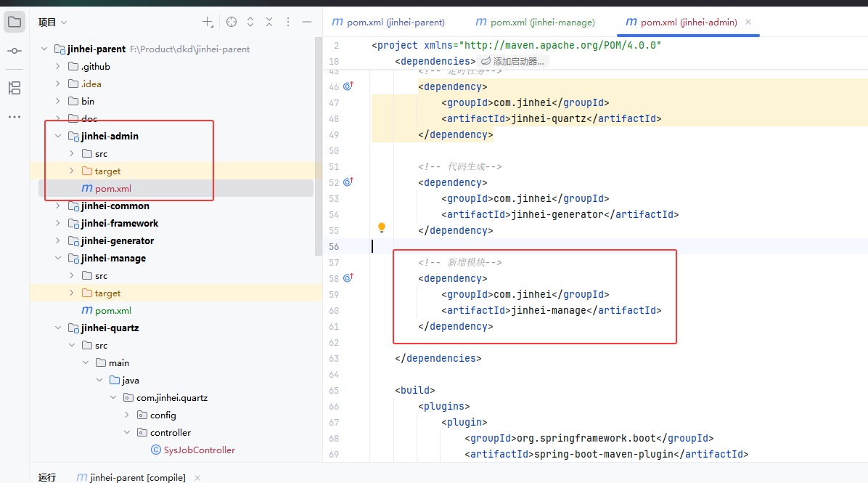868x483 pixels.
Task: Switch to pom.xml (jinhei-manage) tab
Action: [535, 23]
